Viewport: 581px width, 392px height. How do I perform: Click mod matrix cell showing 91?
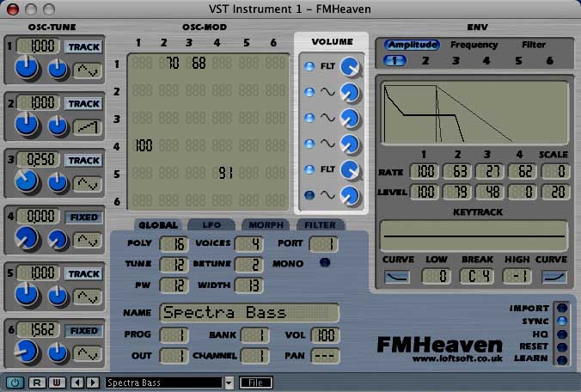(x=223, y=173)
